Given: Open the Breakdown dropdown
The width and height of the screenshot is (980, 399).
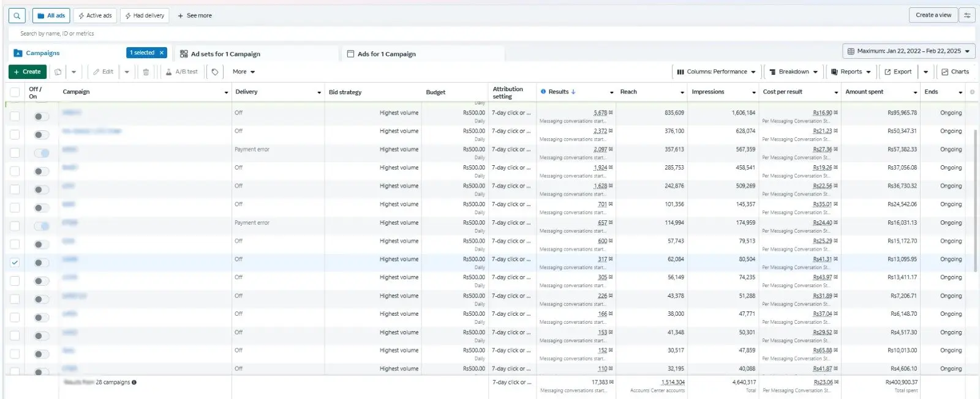Looking at the screenshot, I should pos(793,72).
